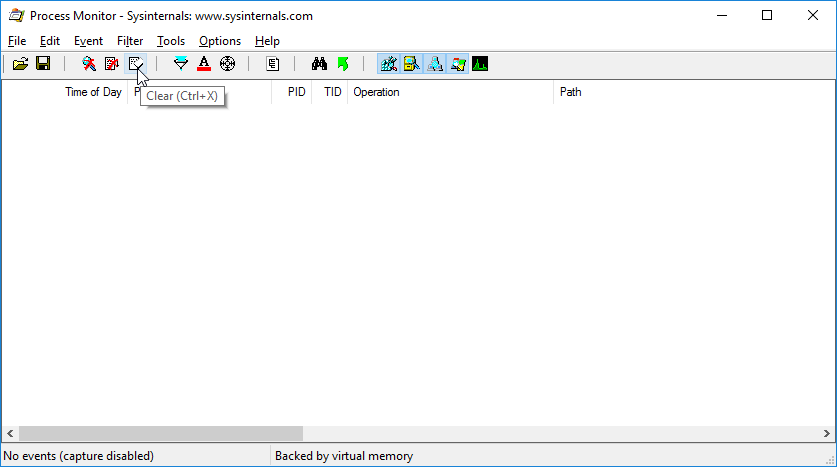The width and height of the screenshot is (837, 467).
Task: Toggle the Autoscroll toolbar icon
Action: pyautogui.click(x=112, y=64)
